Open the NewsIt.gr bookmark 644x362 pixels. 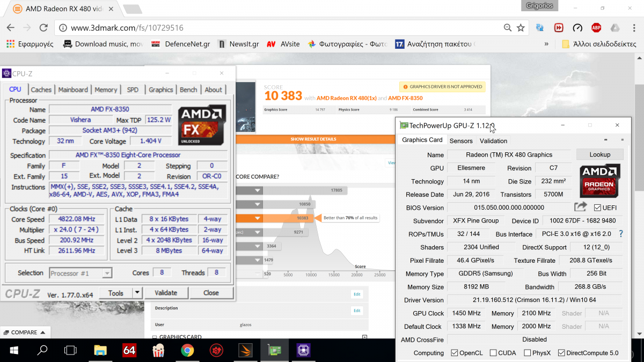[238, 44]
